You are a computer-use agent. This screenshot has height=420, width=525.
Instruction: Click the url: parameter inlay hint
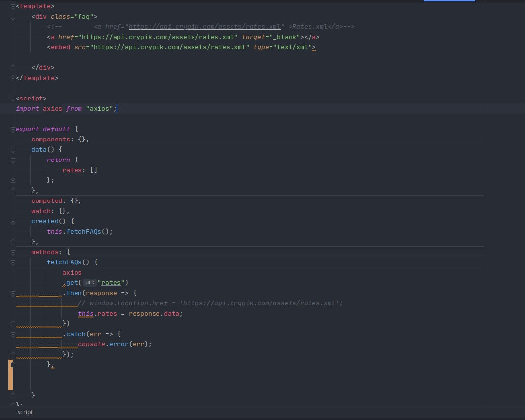coord(89,282)
